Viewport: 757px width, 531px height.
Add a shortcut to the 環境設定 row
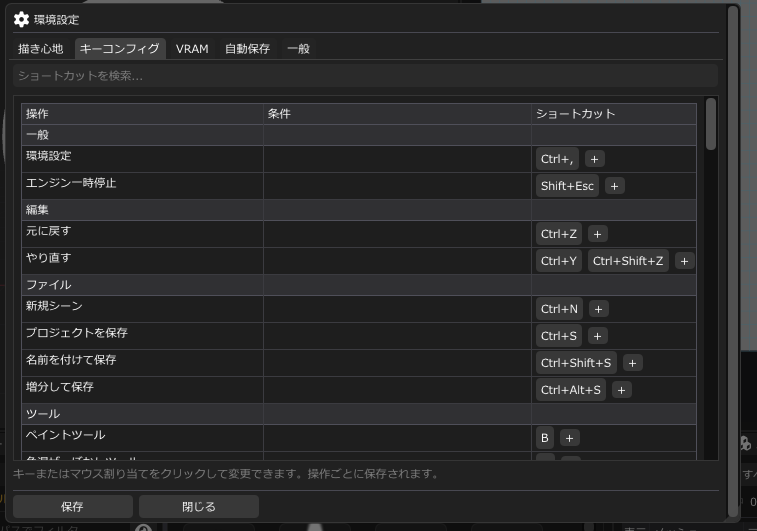pyautogui.click(x=594, y=159)
